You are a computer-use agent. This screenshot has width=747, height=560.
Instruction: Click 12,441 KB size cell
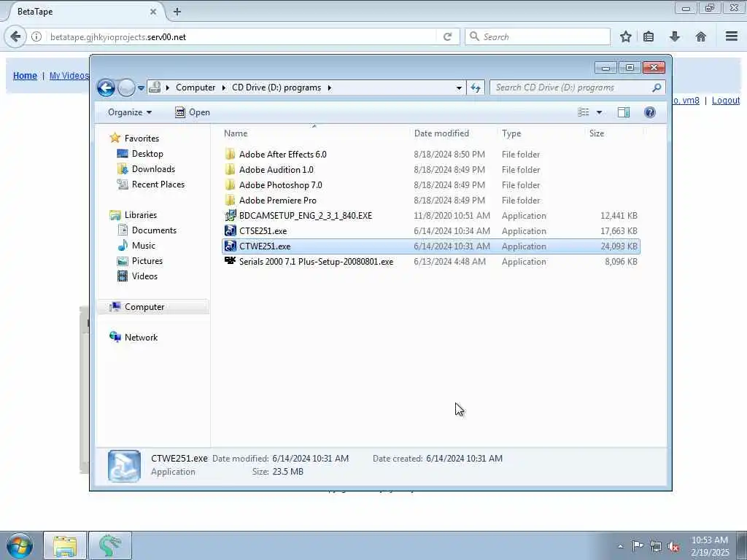pyautogui.click(x=619, y=215)
